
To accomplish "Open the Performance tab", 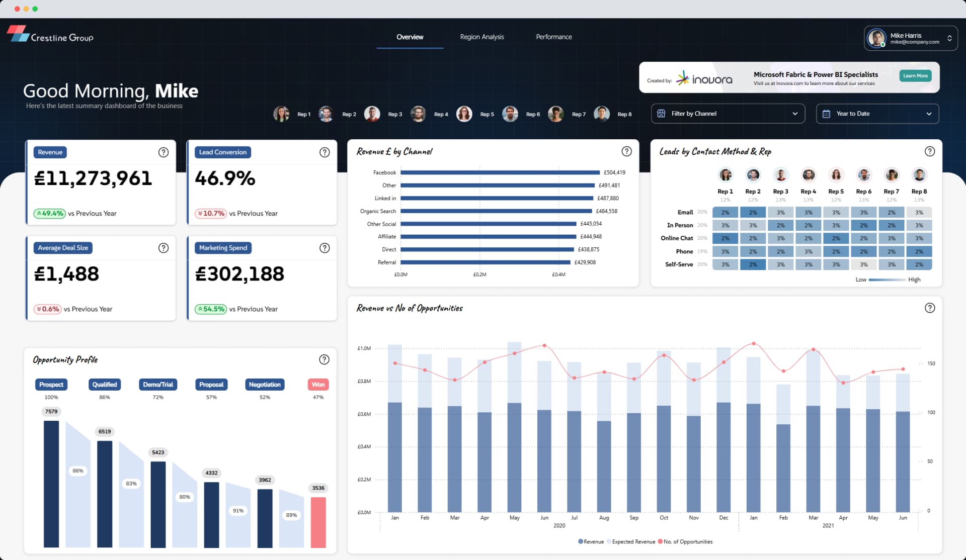I will [553, 36].
